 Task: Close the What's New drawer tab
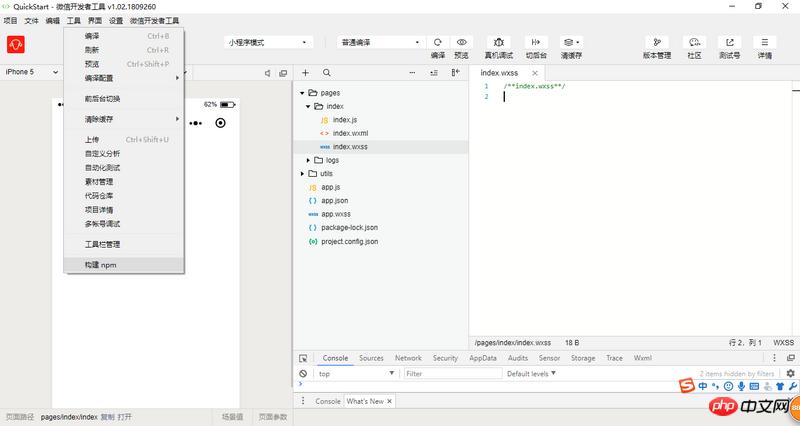coord(389,401)
